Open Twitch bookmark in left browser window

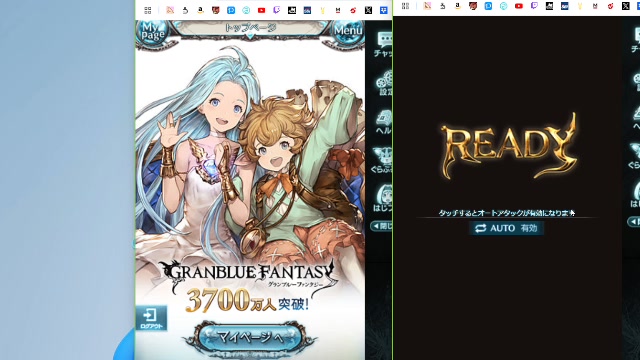277,10
